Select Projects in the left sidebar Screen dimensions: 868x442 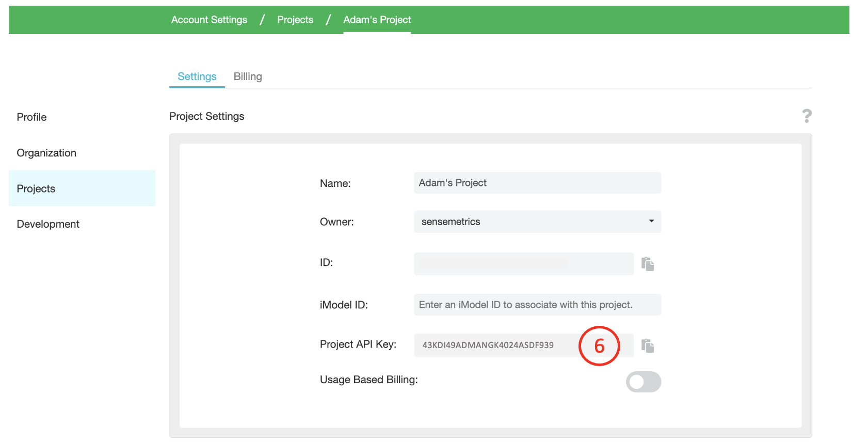(36, 188)
